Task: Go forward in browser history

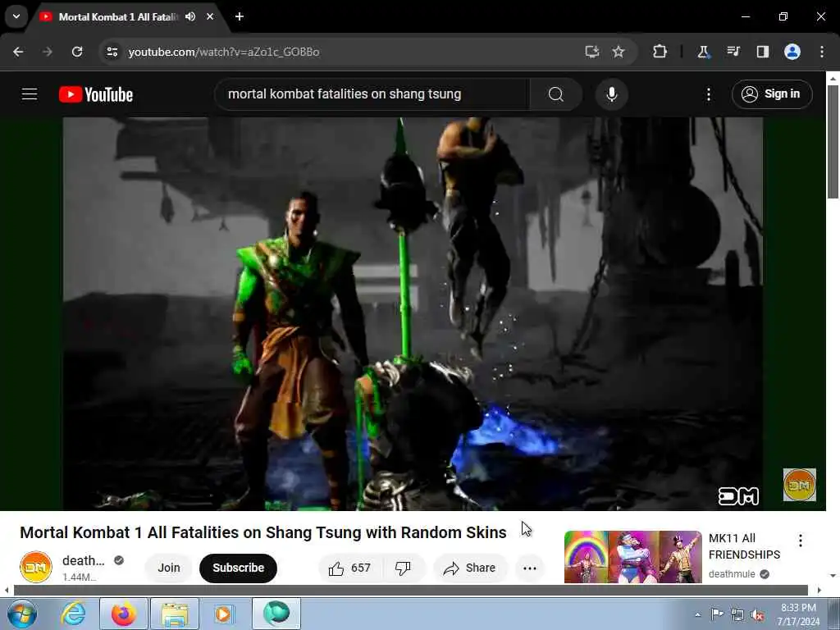Action: click(x=48, y=52)
